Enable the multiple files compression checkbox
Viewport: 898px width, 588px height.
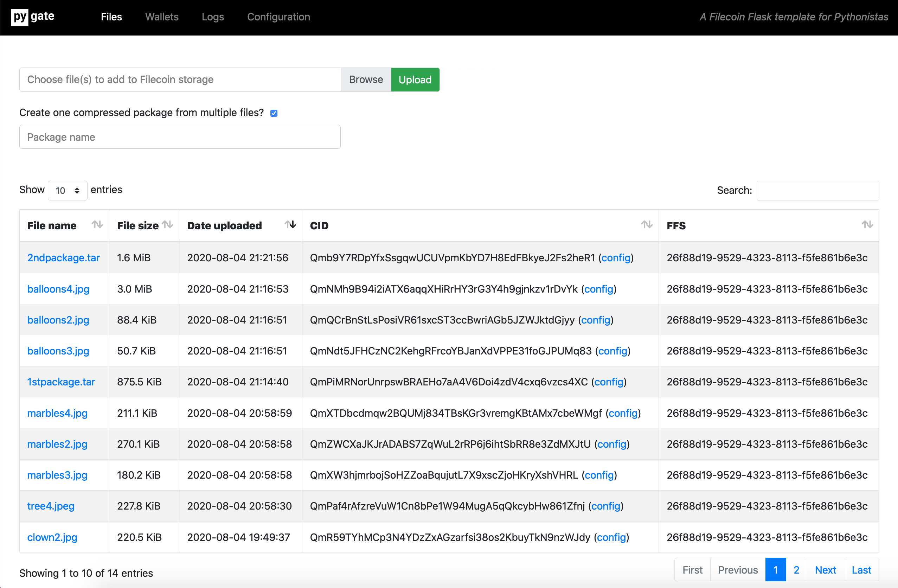coord(274,113)
